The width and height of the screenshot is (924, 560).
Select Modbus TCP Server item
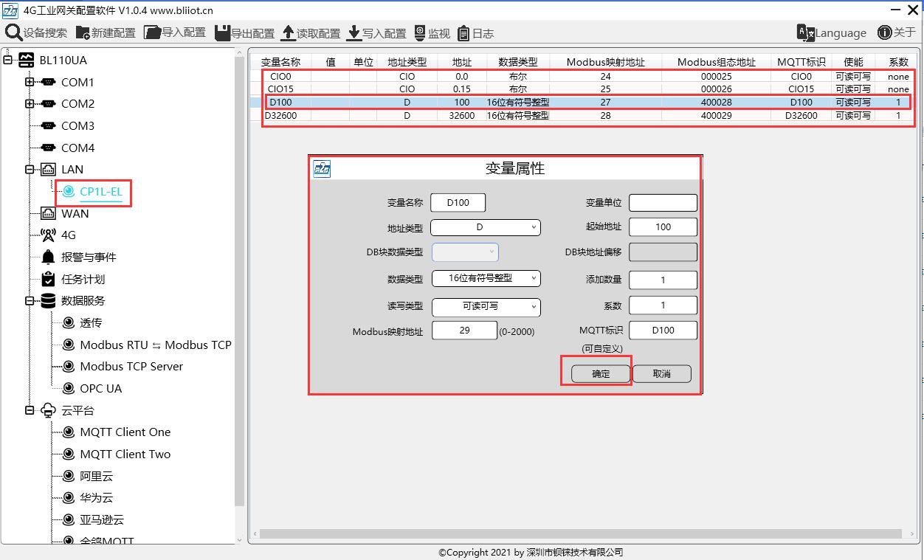point(131,366)
